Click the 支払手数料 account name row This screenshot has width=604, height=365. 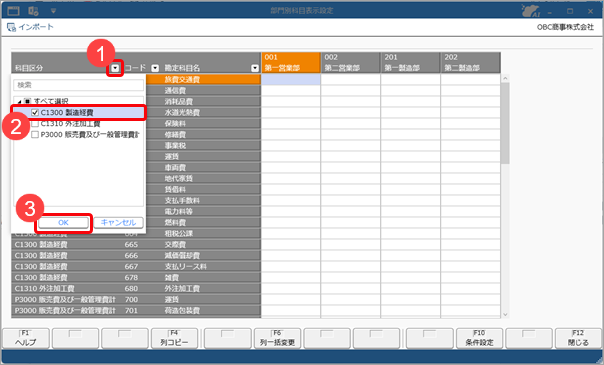[203, 201]
